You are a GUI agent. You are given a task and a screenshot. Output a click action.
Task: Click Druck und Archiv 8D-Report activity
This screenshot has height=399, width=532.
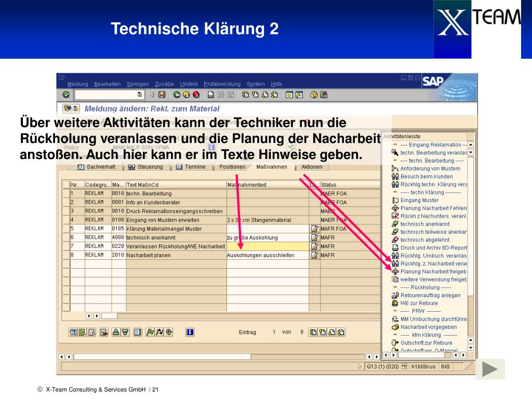pyautogui.click(x=430, y=248)
